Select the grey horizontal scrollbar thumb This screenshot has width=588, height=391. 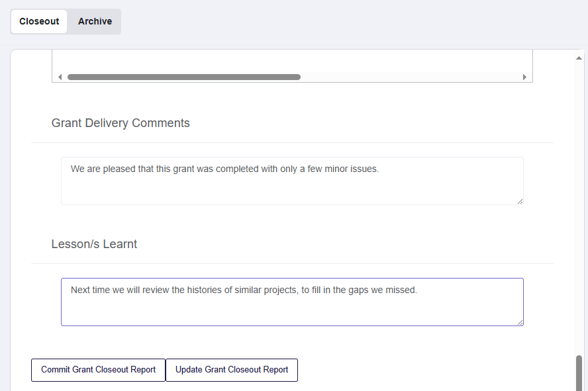184,77
